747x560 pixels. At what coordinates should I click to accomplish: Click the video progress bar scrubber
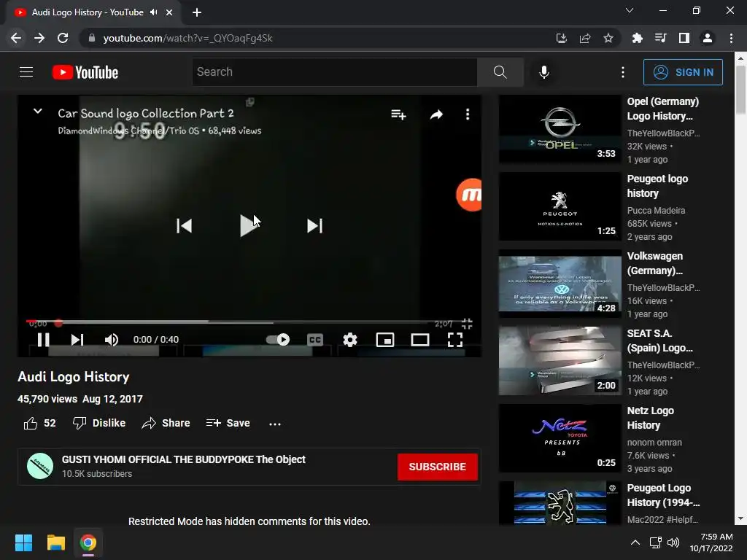(x=58, y=323)
